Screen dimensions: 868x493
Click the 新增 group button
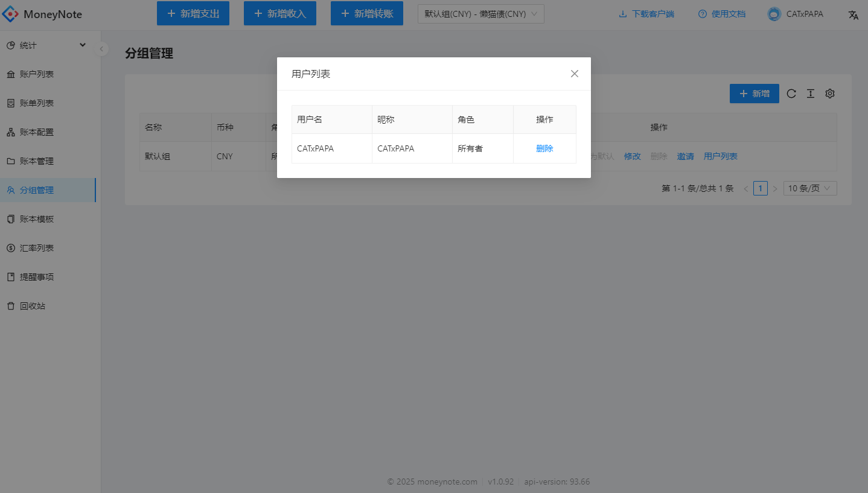point(755,94)
